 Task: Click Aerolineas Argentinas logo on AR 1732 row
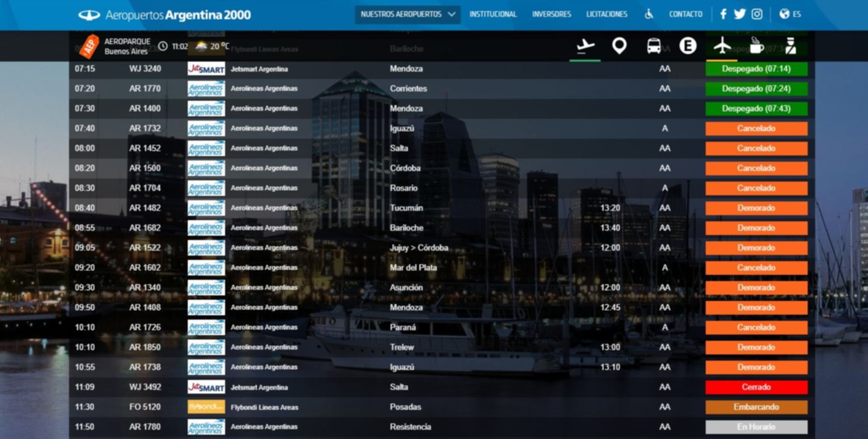coord(206,128)
